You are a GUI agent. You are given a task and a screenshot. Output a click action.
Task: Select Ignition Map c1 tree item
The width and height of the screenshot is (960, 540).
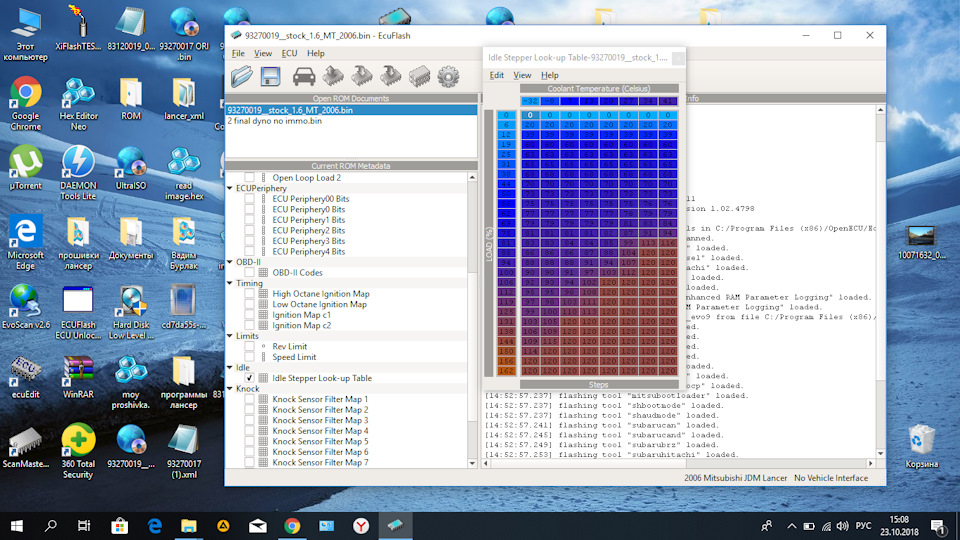pos(301,315)
